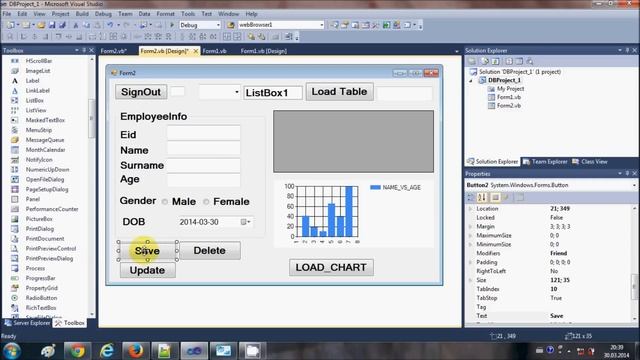The height and width of the screenshot is (360, 640).
Task: Open the File menu
Action: [7, 14]
